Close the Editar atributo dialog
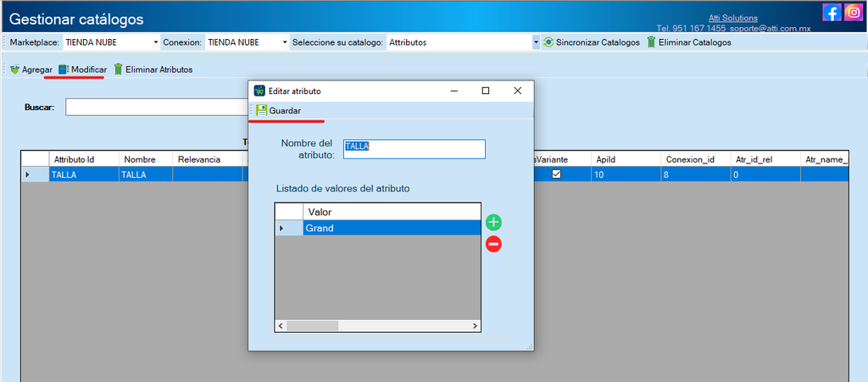This screenshot has width=868, height=382. click(518, 91)
